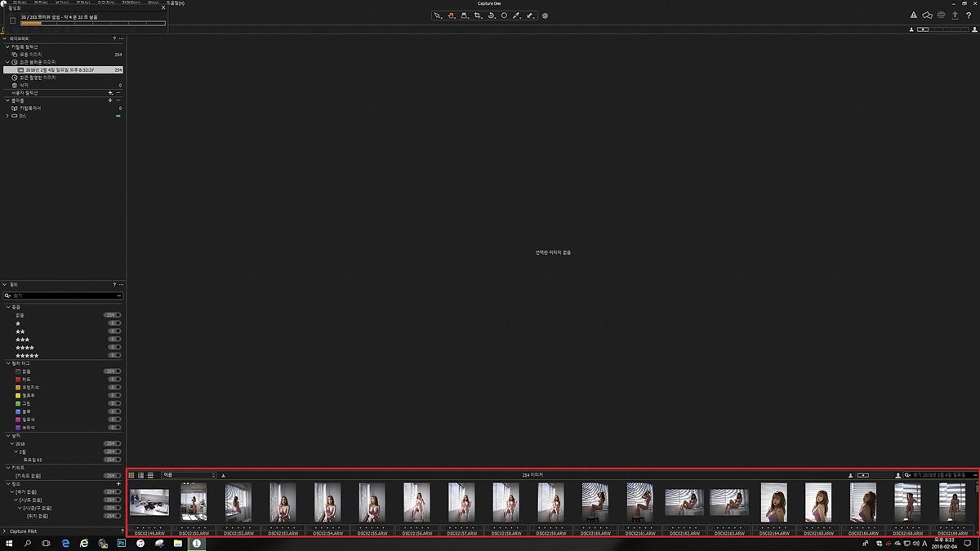Switch browser to grid view

click(x=131, y=474)
